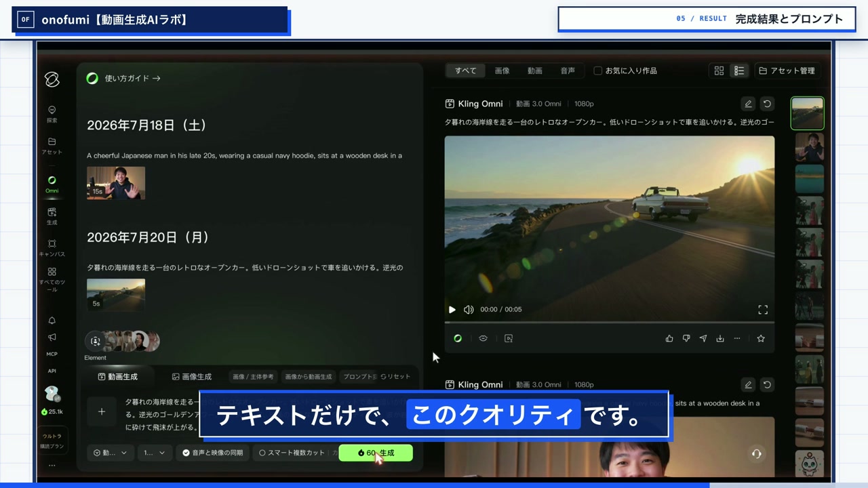Image resolution: width=868 pixels, height=488 pixels.
Task: Select the man waving thumbnail in right strip
Action: point(809,146)
